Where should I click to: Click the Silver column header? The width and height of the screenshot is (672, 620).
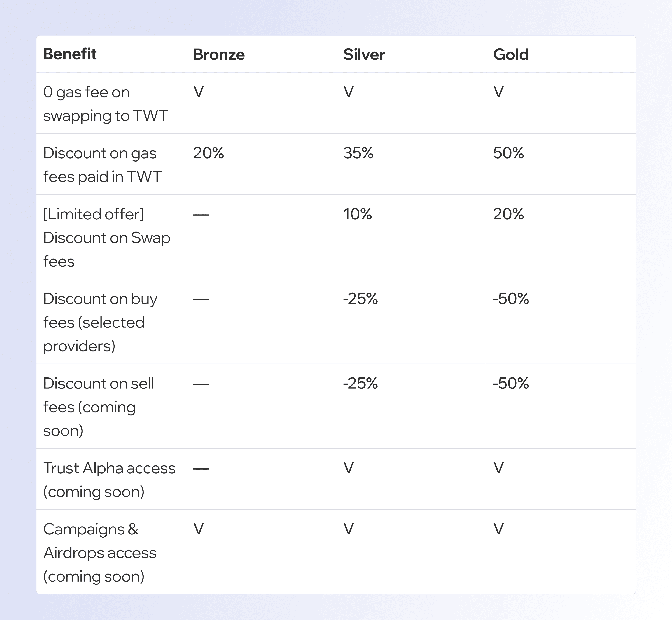point(364,54)
